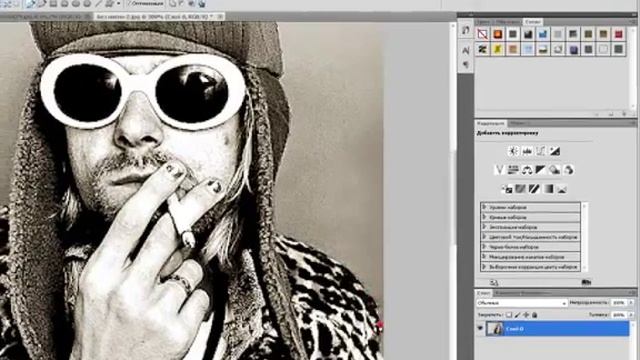Select the Стили tab

click(533, 22)
